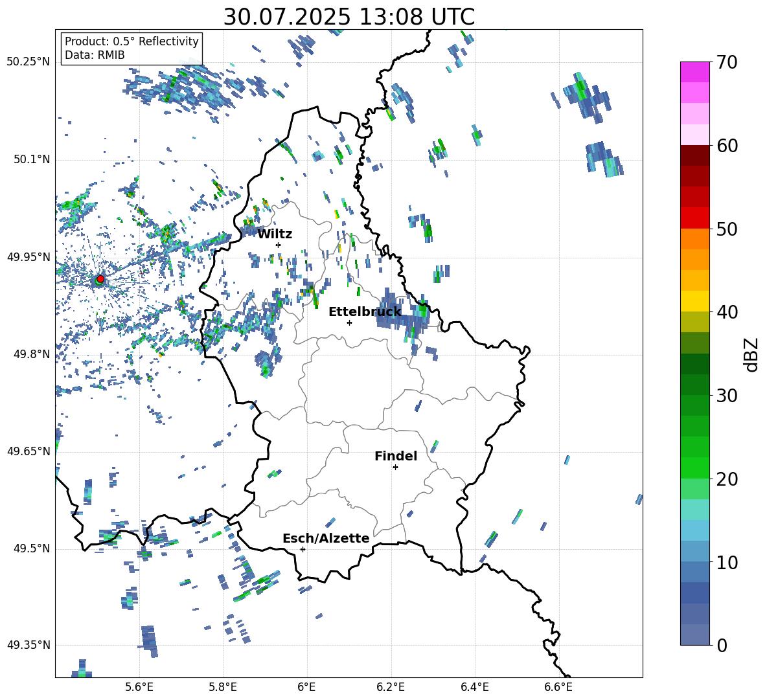The width and height of the screenshot is (767, 700).
Task: Click the 49.5°N latitude label
Action: click(x=31, y=548)
